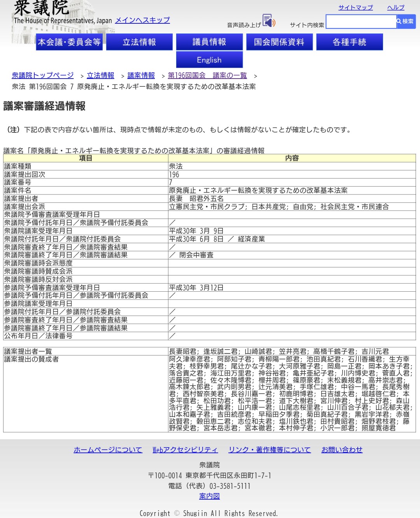The height and width of the screenshot is (518, 420).
Task: Switch to the English page
Action: (x=209, y=60)
